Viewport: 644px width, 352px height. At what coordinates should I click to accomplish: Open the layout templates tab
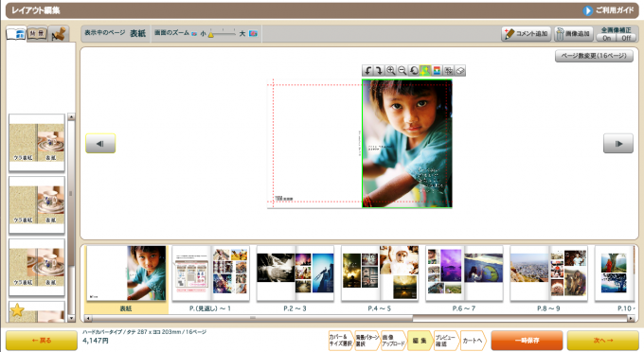[16, 34]
